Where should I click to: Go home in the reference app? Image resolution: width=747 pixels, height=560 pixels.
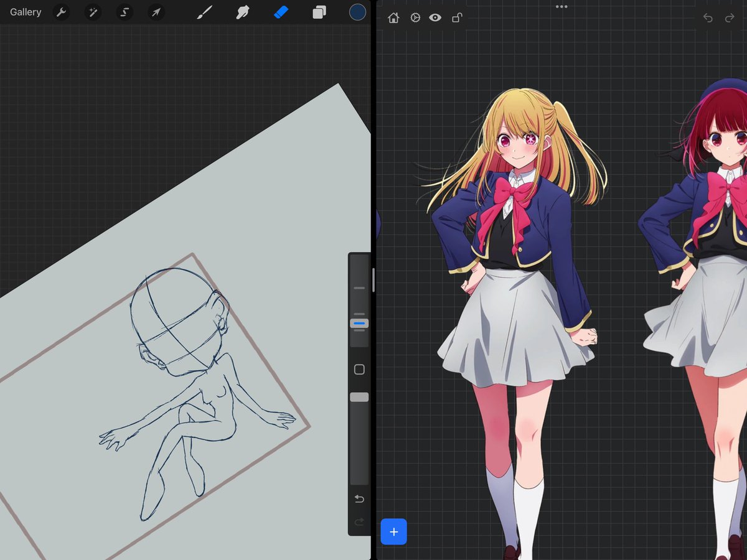[x=393, y=18]
